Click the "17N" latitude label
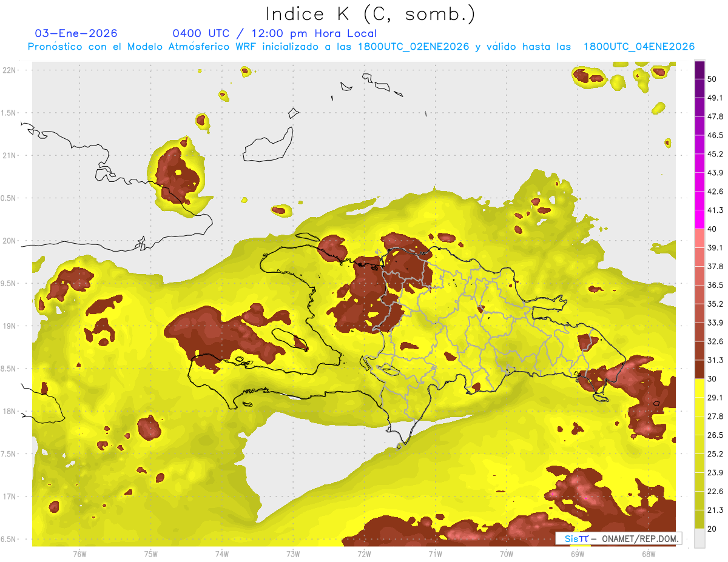 (9, 497)
